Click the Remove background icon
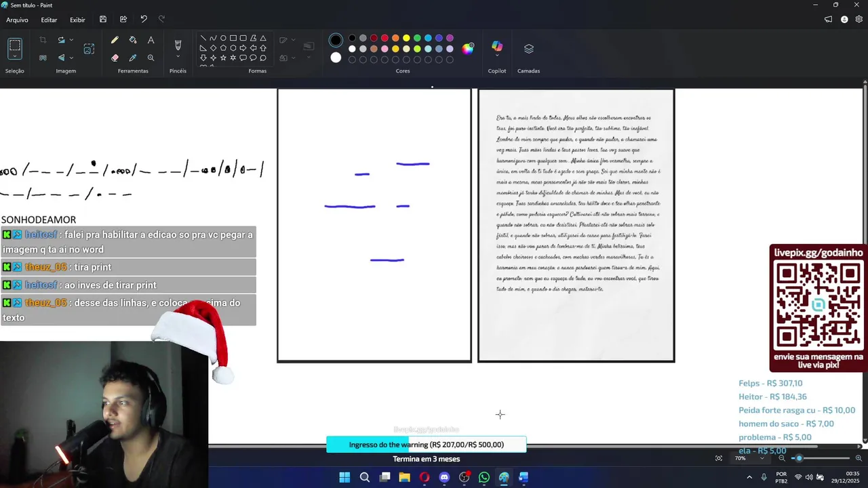This screenshot has width=868, height=488. coord(43,58)
